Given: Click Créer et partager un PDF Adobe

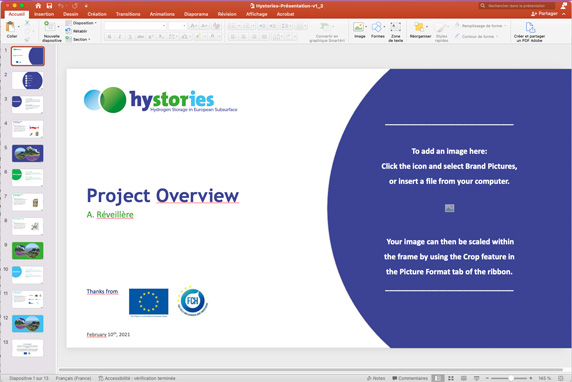Looking at the screenshot, I should click(x=529, y=31).
